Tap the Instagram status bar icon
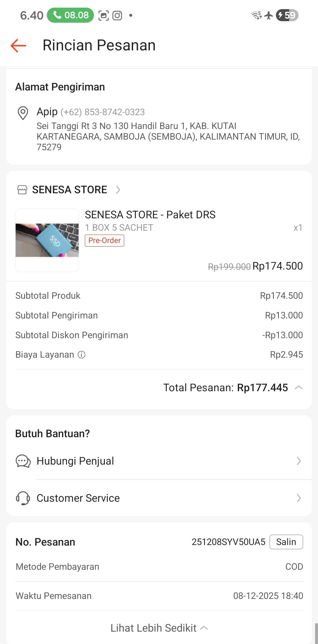The width and height of the screenshot is (318, 644). tap(117, 15)
